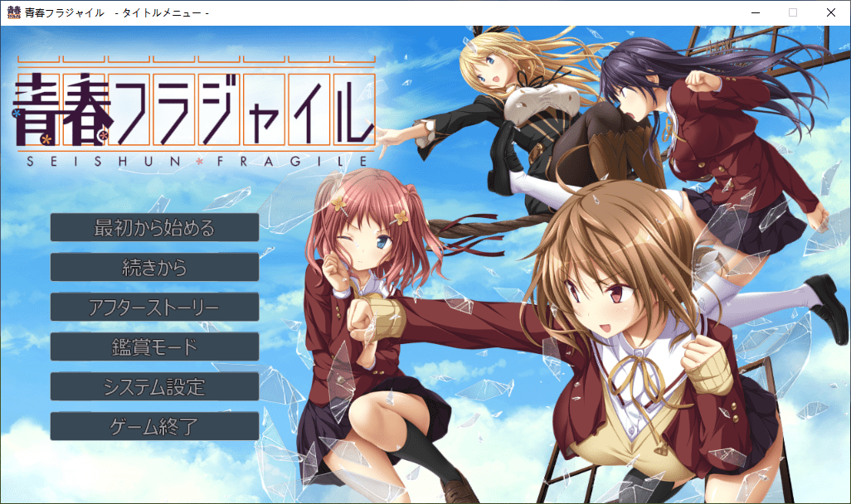Enter 鑑賞モード gallery mode

click(154, 346)
